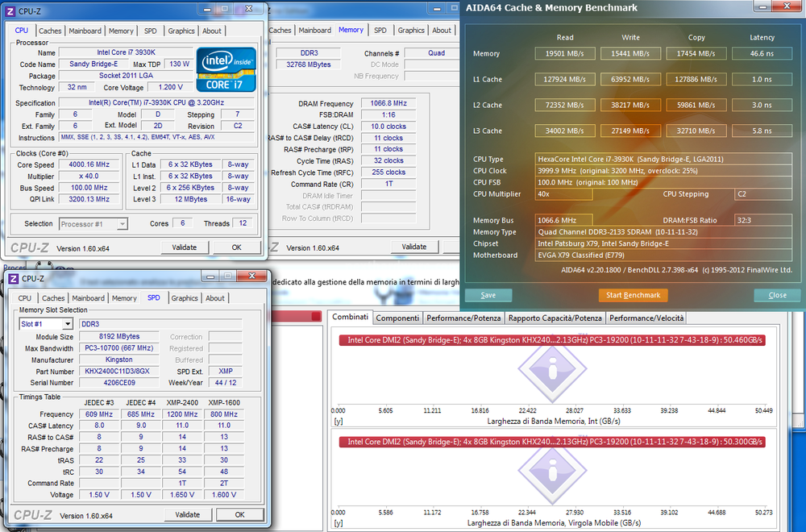Viewport: 806px width, 532px height.
Task: Click the QPI Link value 3200.13 MHz
Action: tap(89, 199)
